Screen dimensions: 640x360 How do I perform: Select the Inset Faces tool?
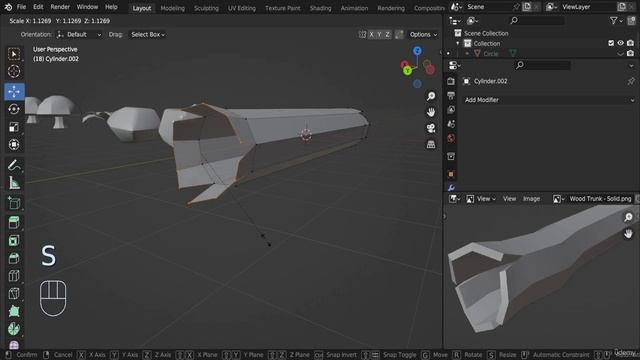pyautogui.click(x=14, y=240)
